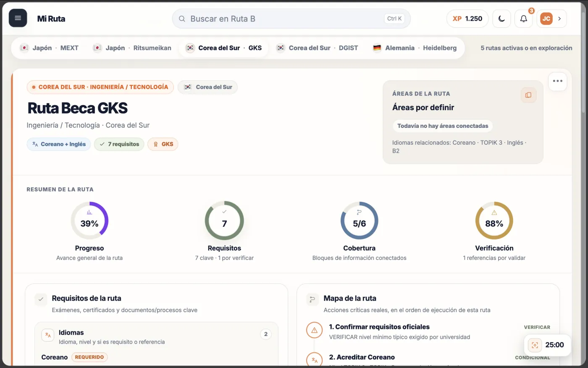This screenshot has height=368, width=588.
Task: Switch to Japón · Ritsumeikan route tab
Action: 132,48
